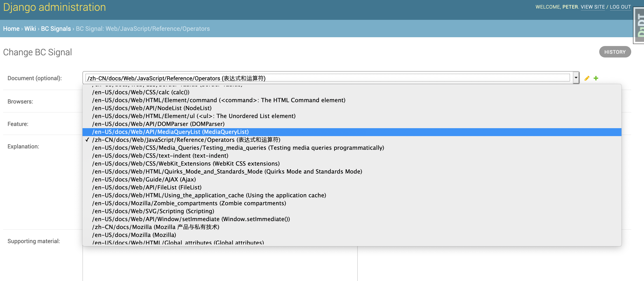The image size is (644, 281).
Task: Click inside the Supporting material text area
Action: pos(220,264)
